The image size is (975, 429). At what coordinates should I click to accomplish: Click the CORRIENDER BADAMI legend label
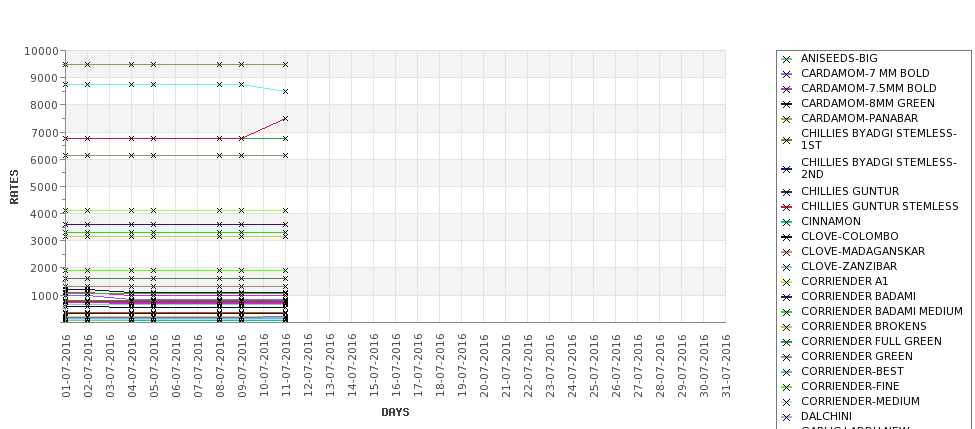click(858, 297)
